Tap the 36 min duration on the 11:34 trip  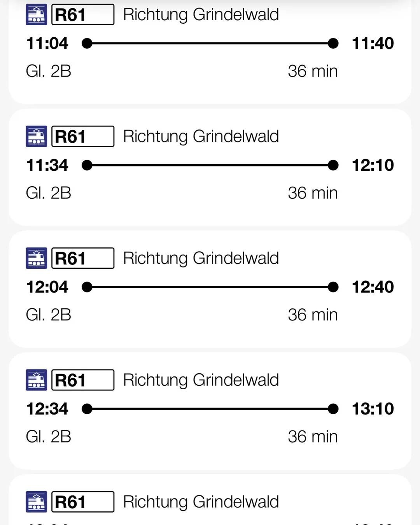pyautogui.click(x=313, y=193)
